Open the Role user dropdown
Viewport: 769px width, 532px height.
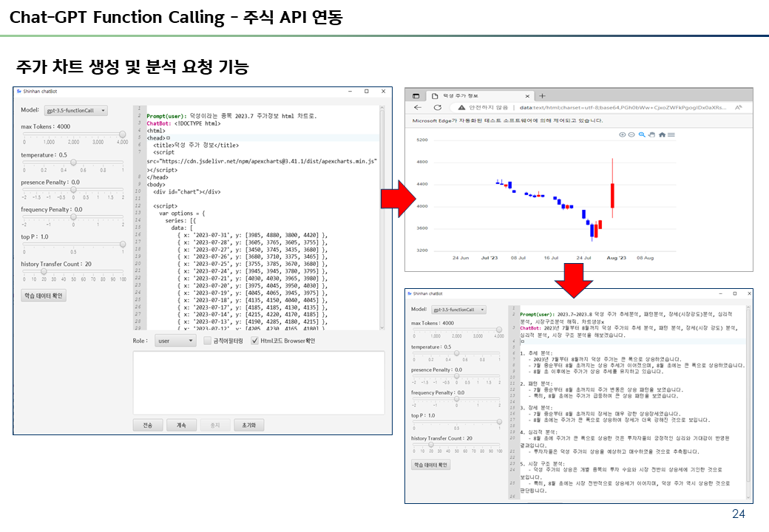(175, 341)
